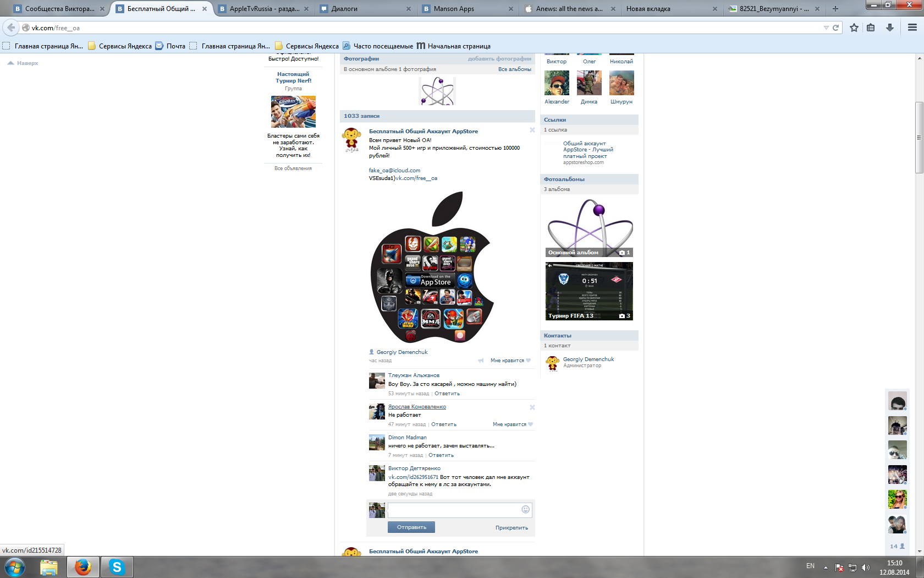The image size is (924, 578).
Task: Open a new tab with the plus icon
Action: click(x=835, y=9)
